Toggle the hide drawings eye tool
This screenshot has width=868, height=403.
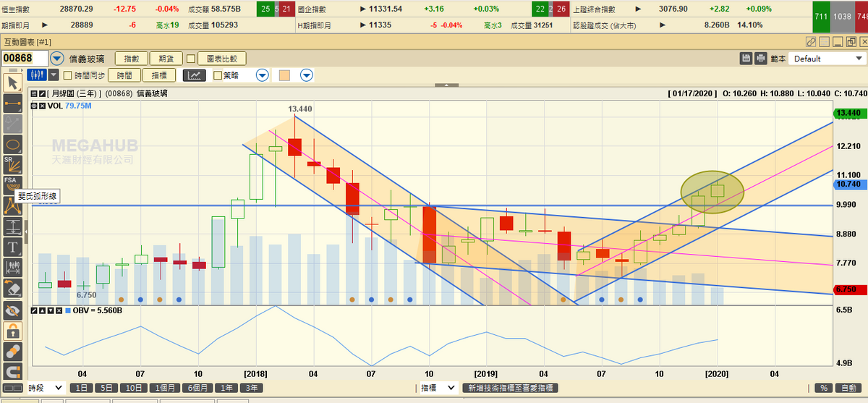(x=12, y=311)
